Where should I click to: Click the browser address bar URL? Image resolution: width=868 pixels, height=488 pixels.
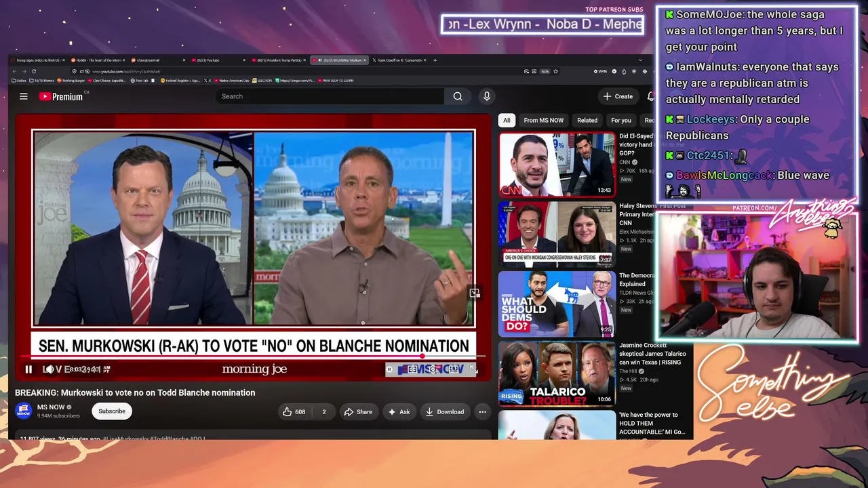[126, 71]
